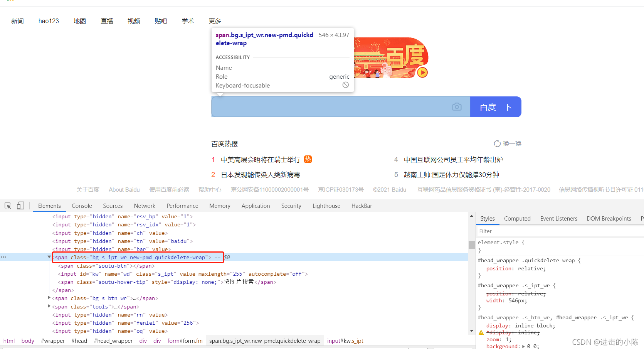The image size is (644, 349).
Task: Open the 视频 navigation link
Action: [x=134, y=21]
